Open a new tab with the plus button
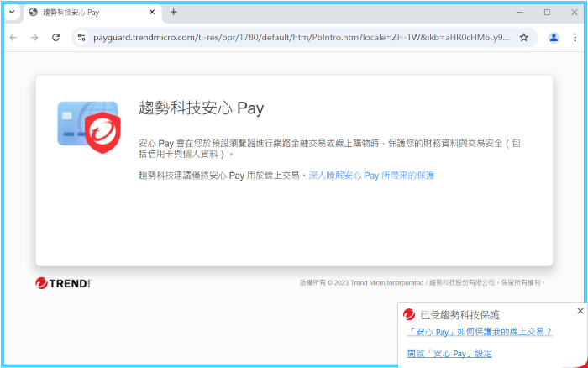 click(x=173, y=12)
